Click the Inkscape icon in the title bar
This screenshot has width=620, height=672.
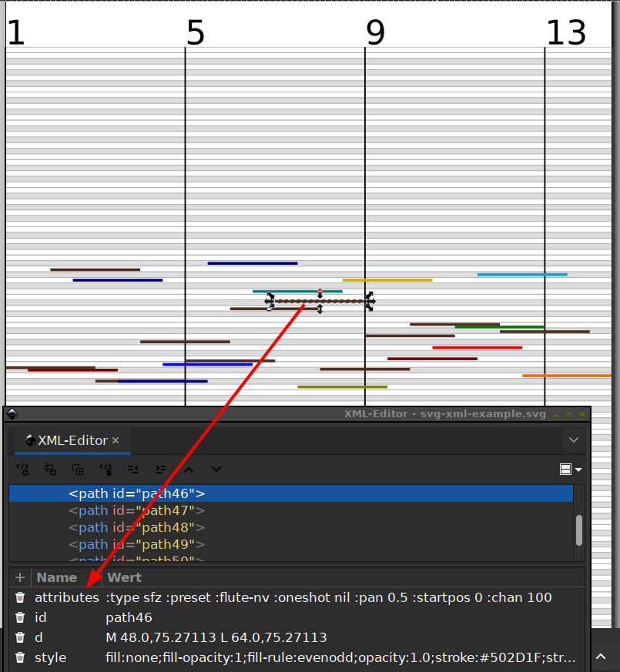pyautogui.click(x=12, y=414)
